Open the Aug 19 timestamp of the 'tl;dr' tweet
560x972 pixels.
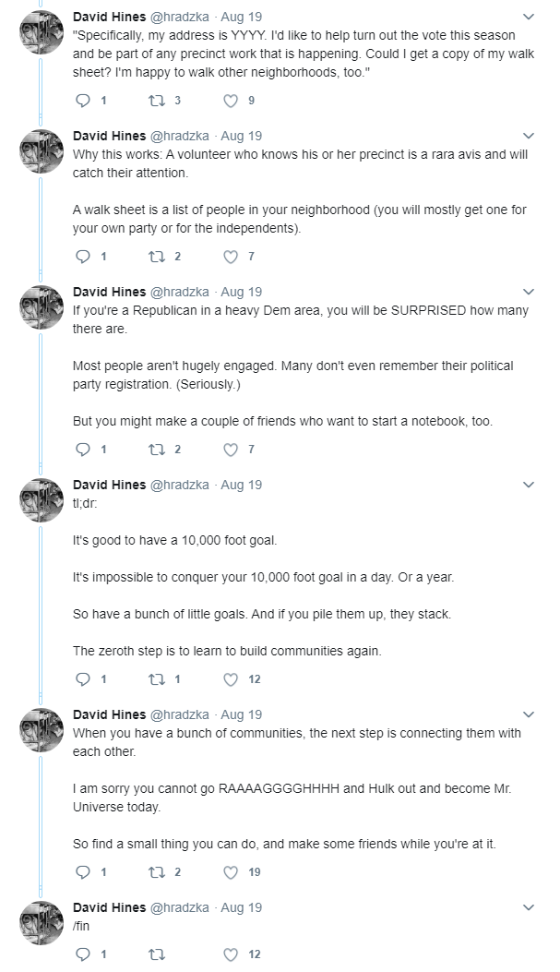click(242, 485)
